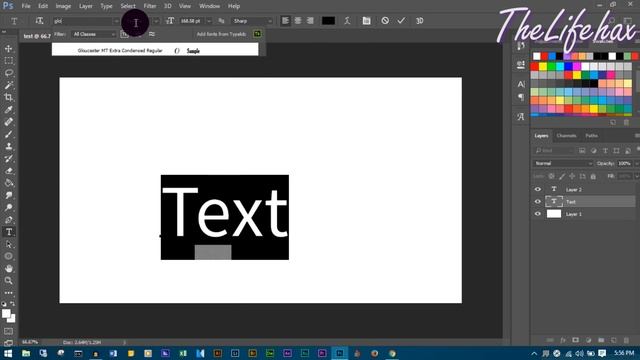The width and height of the screenshot is (640, 360).
Task: Select the Path Selection tool
Action: click(9, 244)
